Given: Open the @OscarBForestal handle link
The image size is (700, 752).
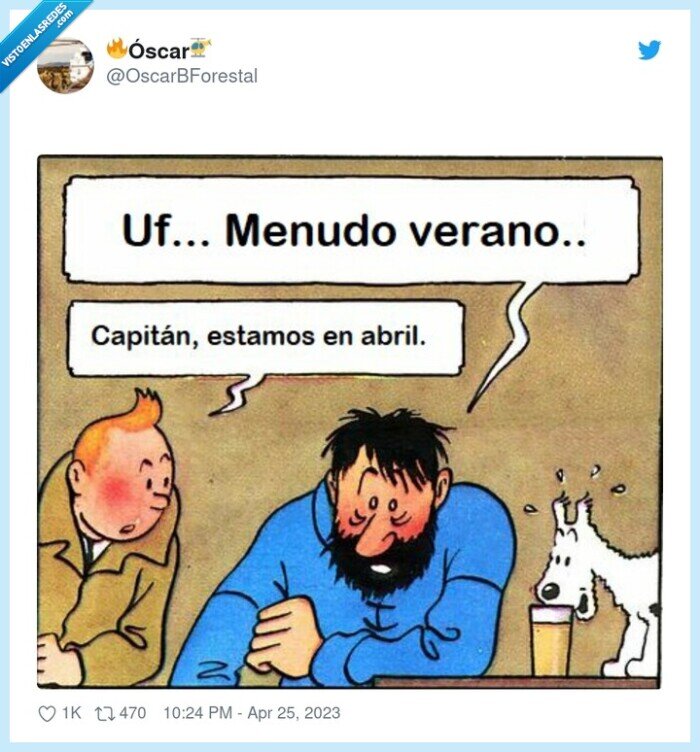Looking at the screenshot, I should (x=182, y=76).
